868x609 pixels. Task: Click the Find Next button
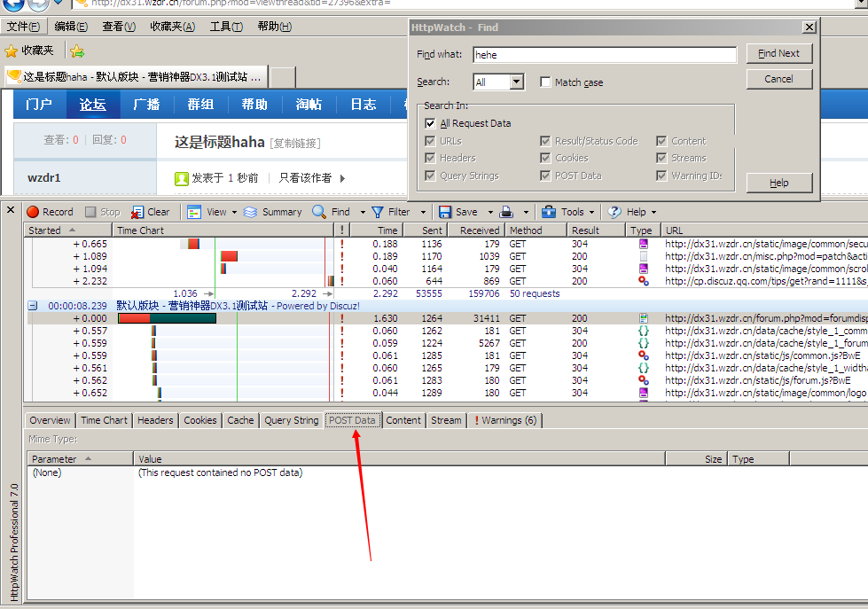[778, 54]
